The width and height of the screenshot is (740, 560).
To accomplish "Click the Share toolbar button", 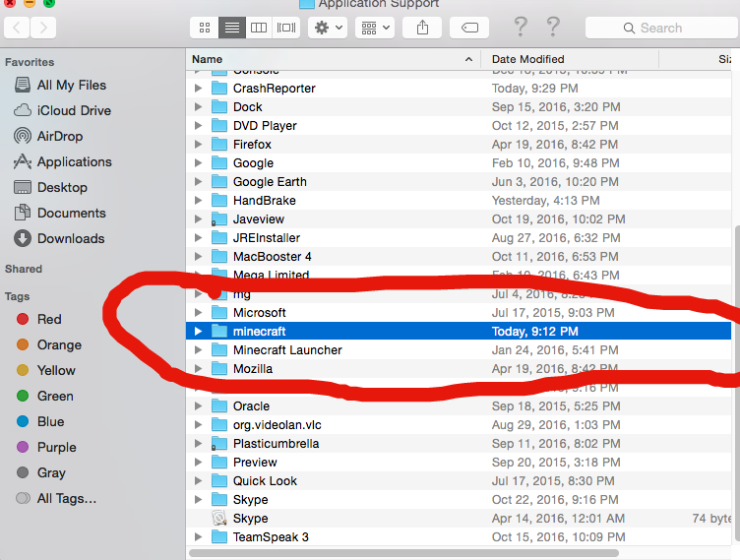I will pos(422,28).
